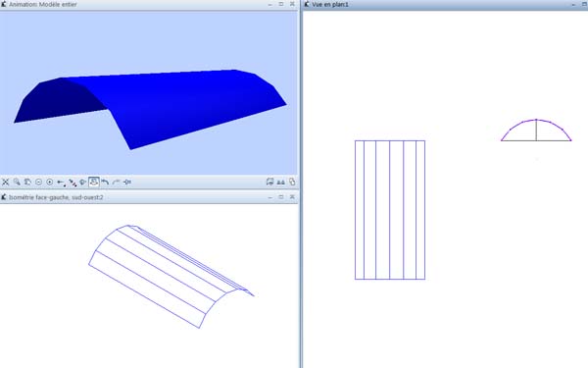The height and width of the screenshot is (368, 588).
Task: Click the blue roof surface in animation
Action: [180, 105]
